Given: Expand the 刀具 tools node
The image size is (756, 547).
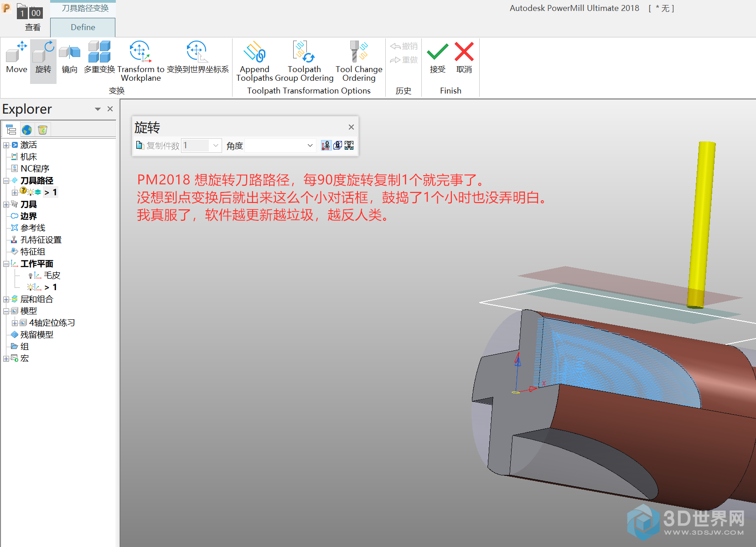Looking at the screenshot, I should [6, 204].
